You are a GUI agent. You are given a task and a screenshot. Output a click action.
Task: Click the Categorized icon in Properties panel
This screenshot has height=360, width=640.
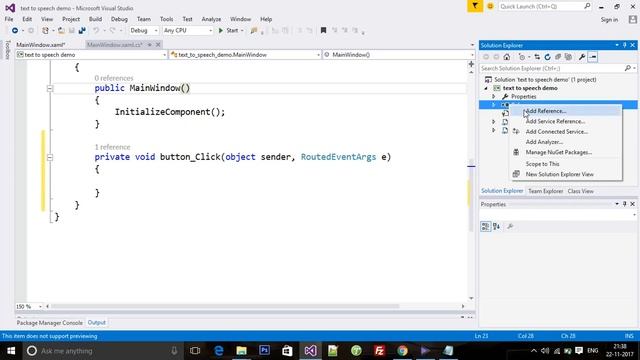pos(485,227)
